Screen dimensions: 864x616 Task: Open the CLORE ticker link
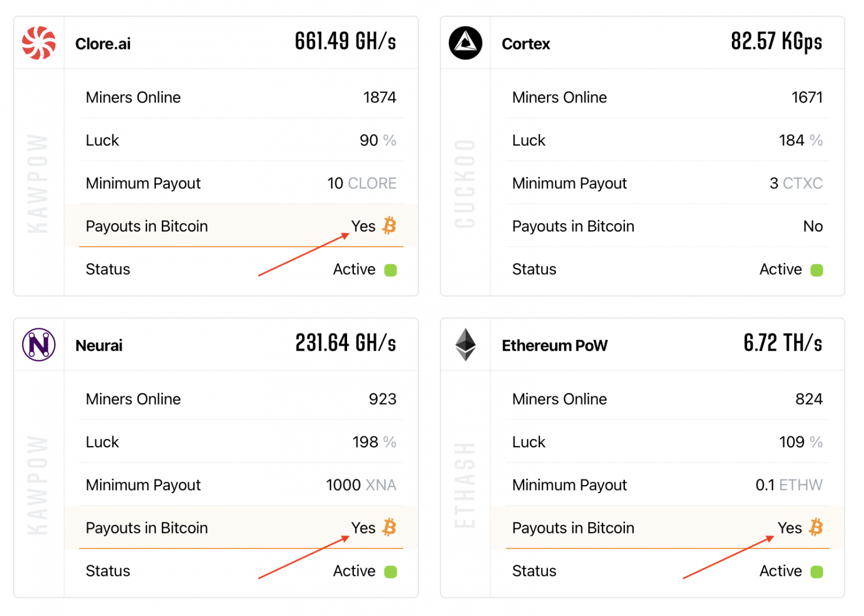point(372,183)
